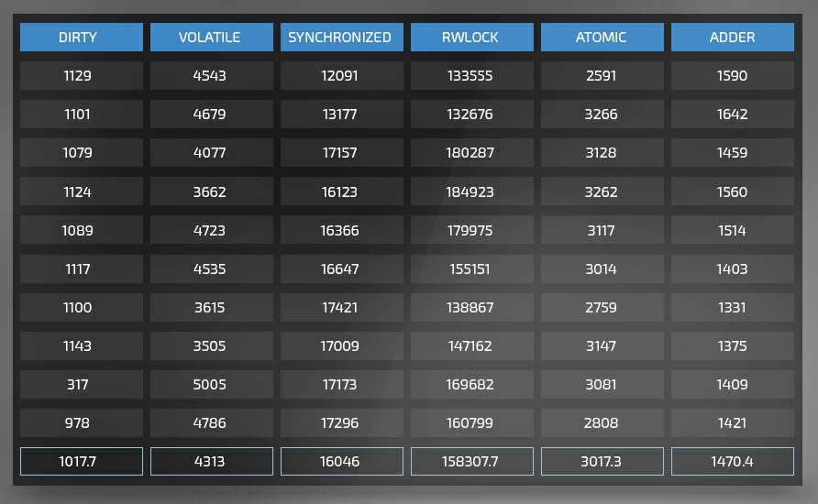Click the SYNCHRONIZED average 16046
The image size is (818, 504).
pyautogui.click(x=342, y=461)
